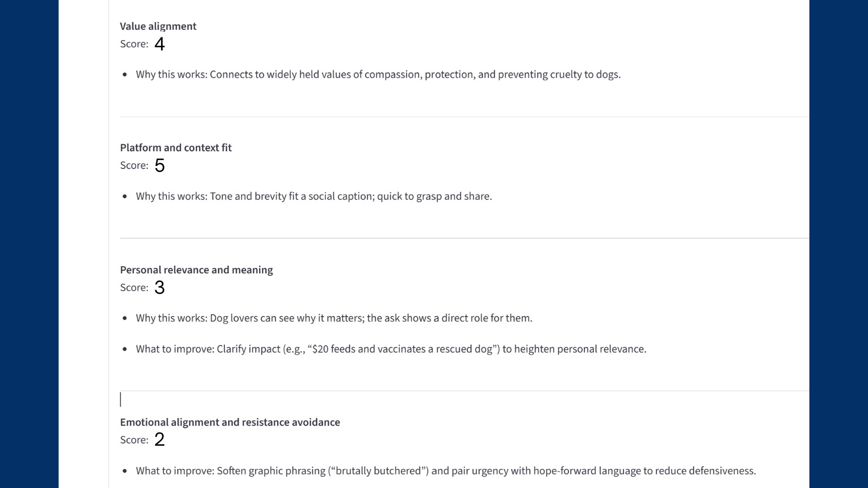Screen dimensions: 868x488
Task: Click the score number 2
Action: [x=159, y=440]
